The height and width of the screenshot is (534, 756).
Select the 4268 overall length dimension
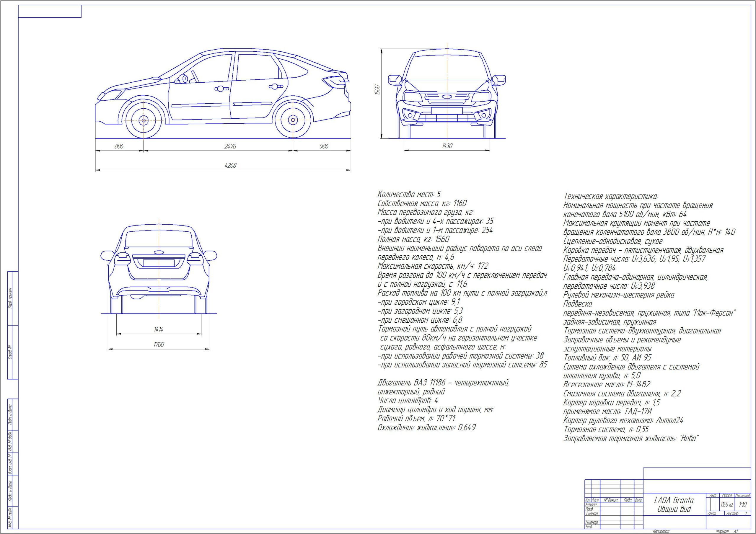click(x=230, y=166)
